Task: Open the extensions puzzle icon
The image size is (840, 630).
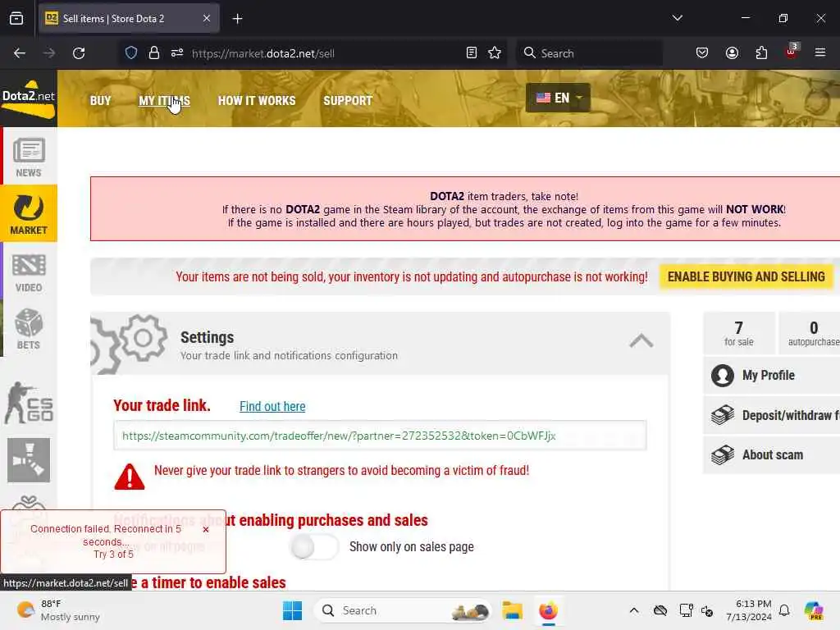Action: coord(761,53)
